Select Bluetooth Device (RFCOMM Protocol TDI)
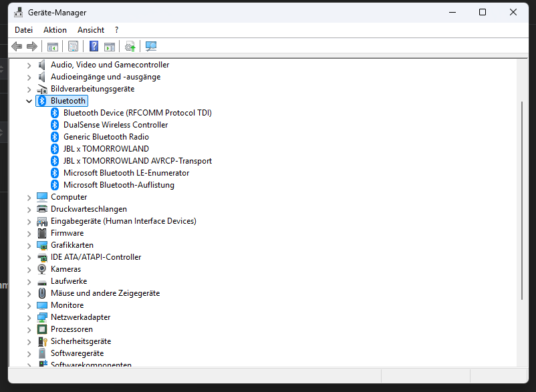The height and width of the screenshot is (392, 536). 138,113
